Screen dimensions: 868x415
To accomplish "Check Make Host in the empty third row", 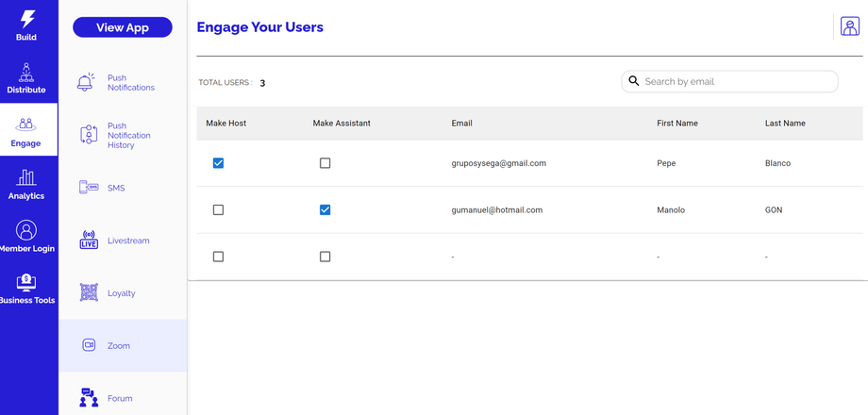I will pyautogui.click(x=218, y=257).
